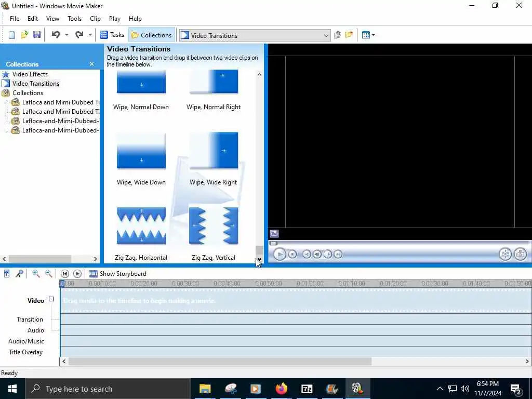The width and height of the screenshot is (532, 399).
Task: Switch to Show Storyboard view
Action: click(x=118, y=274)
